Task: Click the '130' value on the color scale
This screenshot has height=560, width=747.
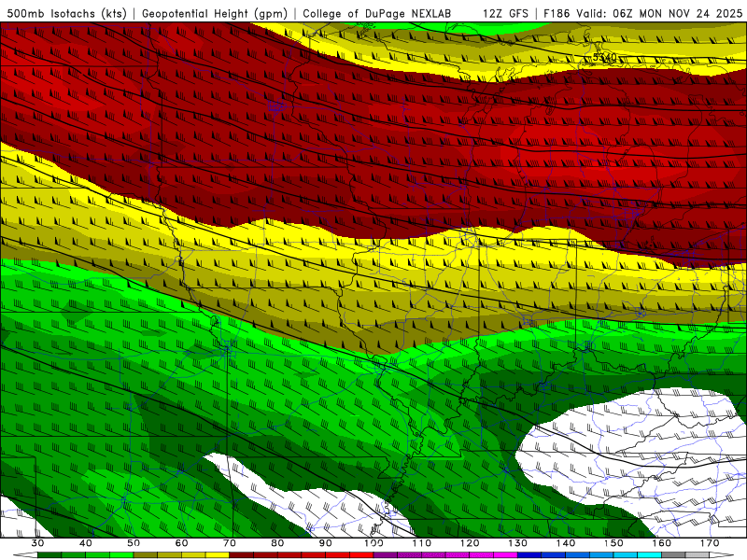Action: pos(518,543)
